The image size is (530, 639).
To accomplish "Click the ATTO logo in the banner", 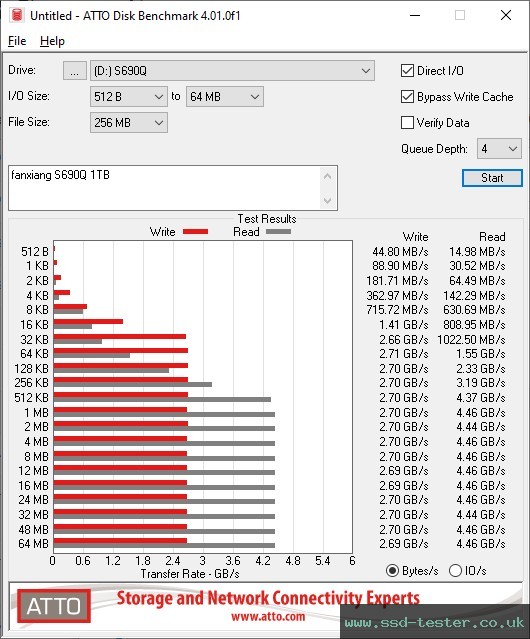I will [x=54, y=606].
